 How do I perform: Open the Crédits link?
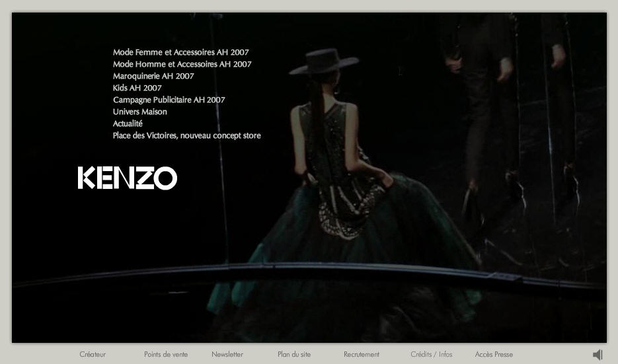(421, 354)
